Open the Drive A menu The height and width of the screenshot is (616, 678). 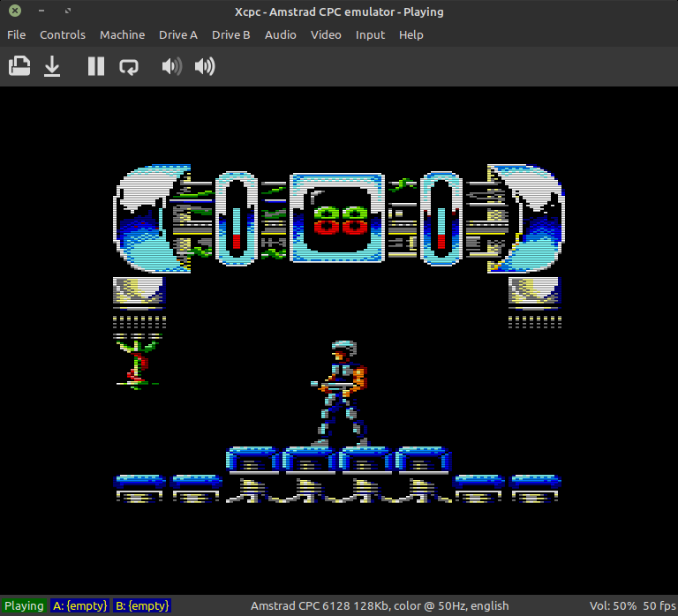pos(178,35)
